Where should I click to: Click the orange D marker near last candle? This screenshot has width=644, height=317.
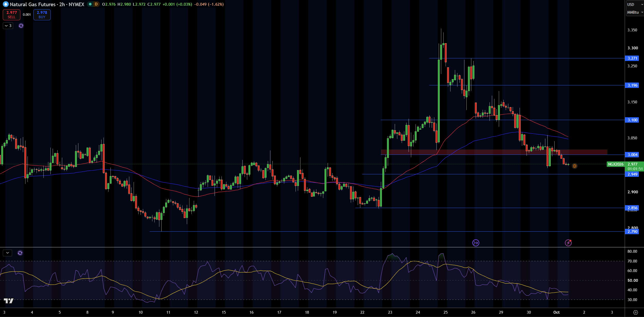click(575, 166)
